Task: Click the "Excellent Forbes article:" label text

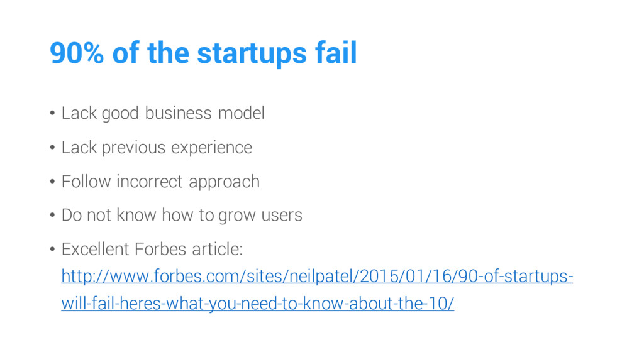Action: [x=152, y=250]
